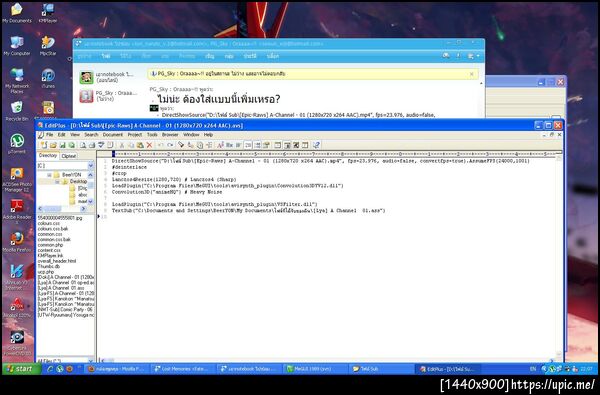This screenshot has height=395, width=600.
Task: Select file KMPlayer.lnk in file list
Action: point(50,255)
